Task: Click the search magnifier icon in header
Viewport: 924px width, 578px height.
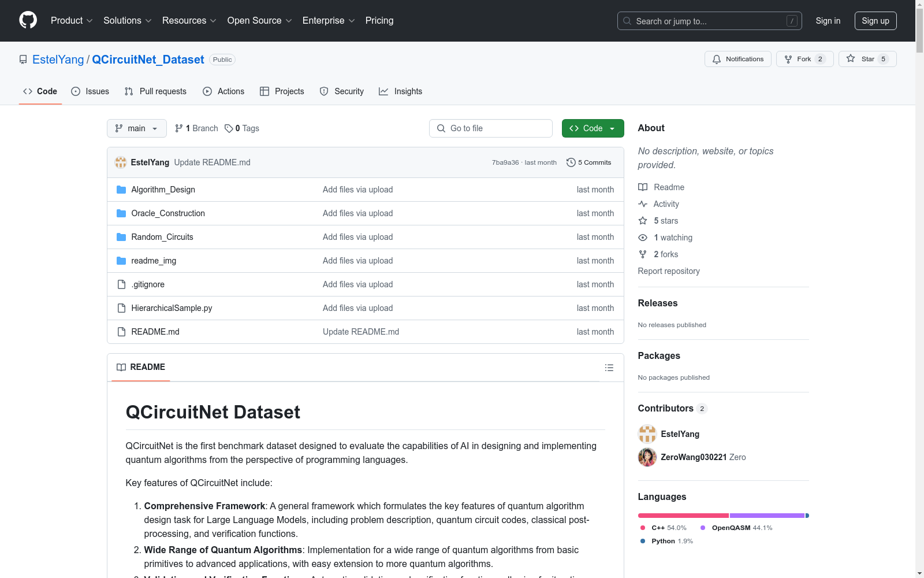Action: coord(627,21)
